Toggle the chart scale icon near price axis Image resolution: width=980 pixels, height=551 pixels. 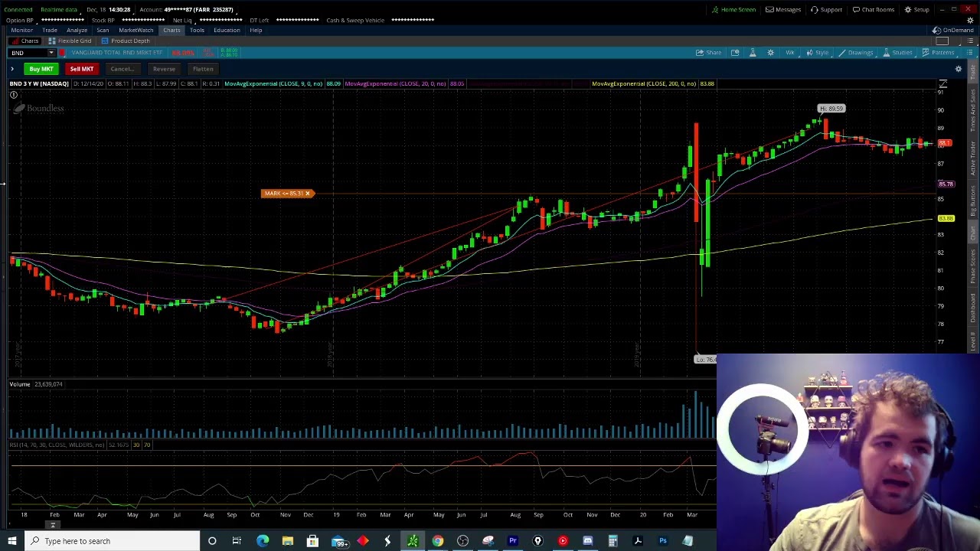(943, 83)
